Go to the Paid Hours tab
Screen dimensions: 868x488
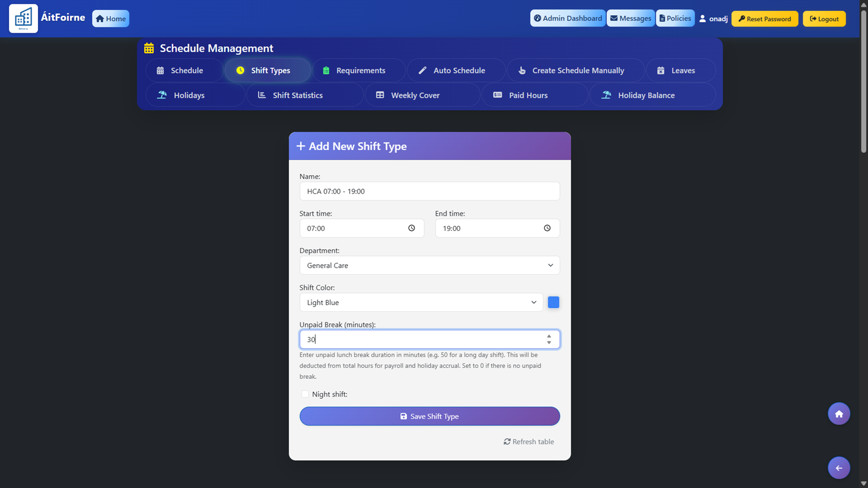point(535,95)
